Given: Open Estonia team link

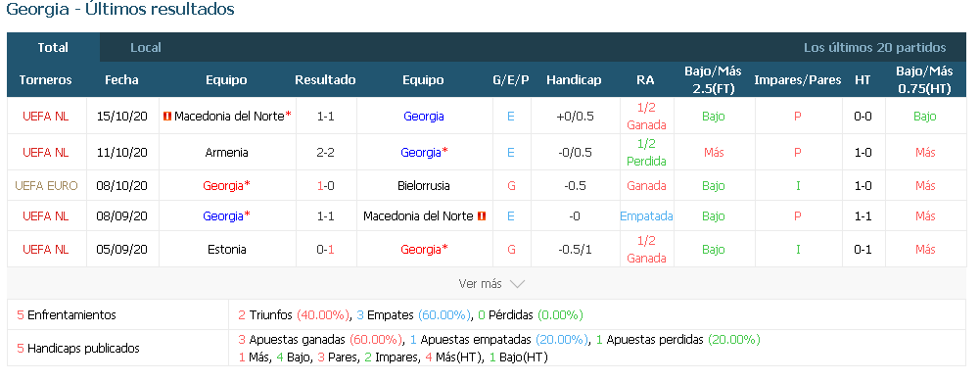Looking at the screenshot, I should point(226,249).
